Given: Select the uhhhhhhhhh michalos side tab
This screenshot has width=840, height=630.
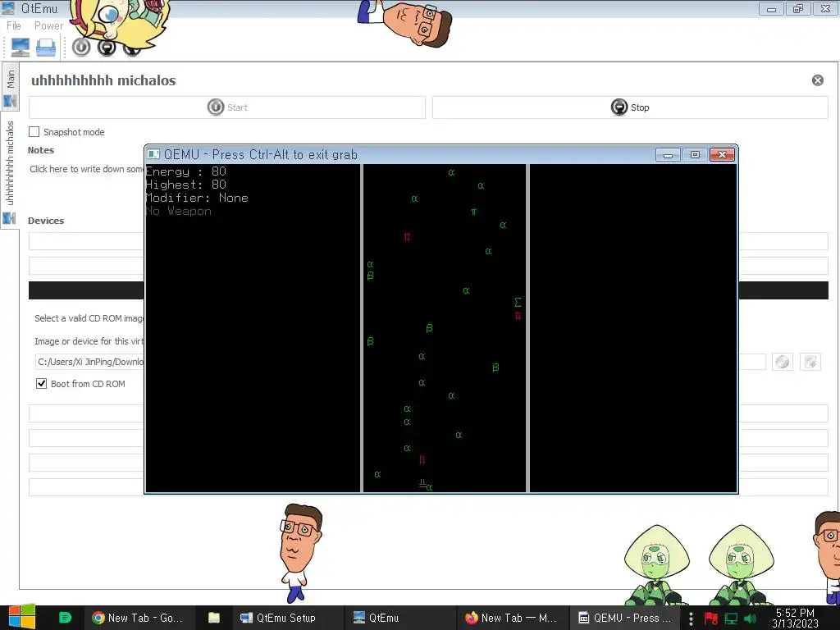Looking at the screenshot, I should [x=10, y=171].
